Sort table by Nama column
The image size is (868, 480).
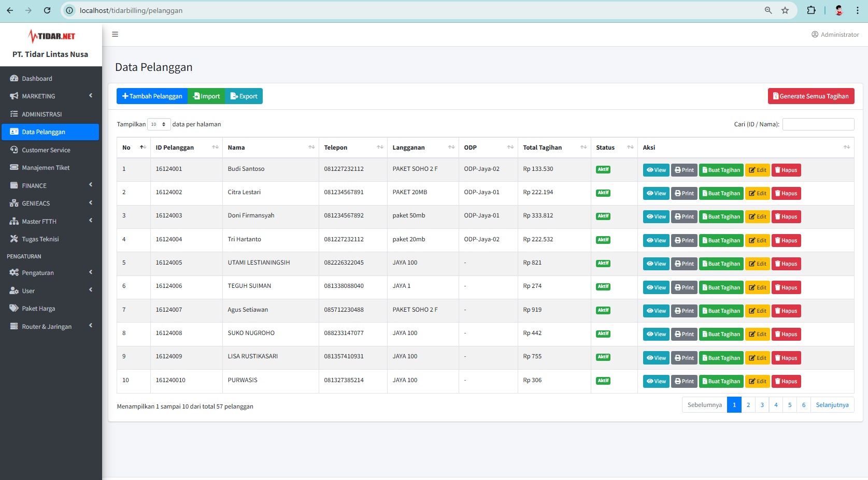coord(271,148)
